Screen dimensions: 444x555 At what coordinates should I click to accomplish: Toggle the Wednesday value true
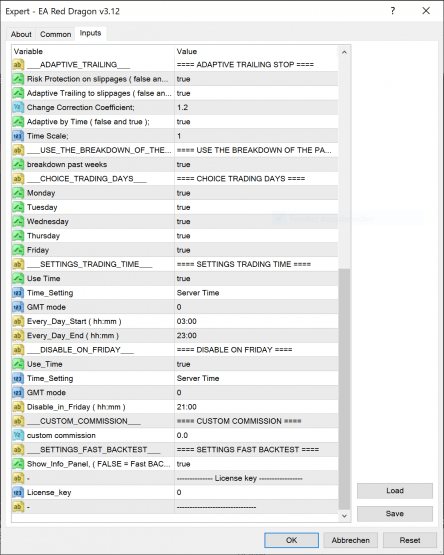point(256,222)
